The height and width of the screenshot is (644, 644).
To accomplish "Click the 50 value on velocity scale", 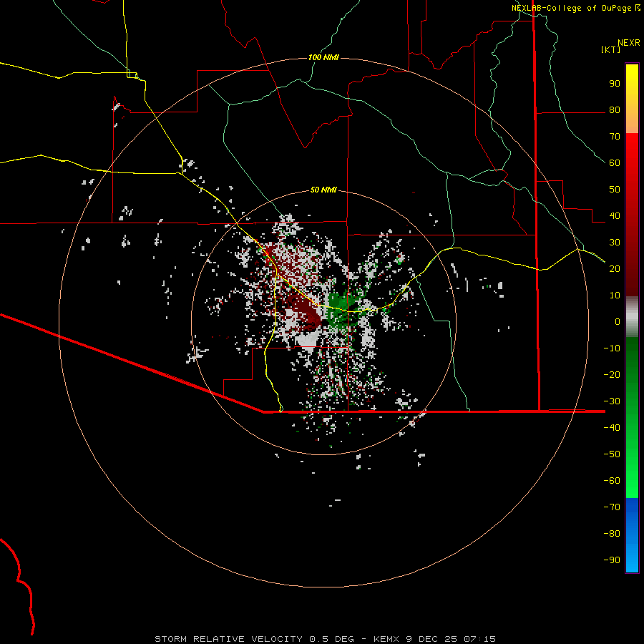I will [x=615, y=190].
